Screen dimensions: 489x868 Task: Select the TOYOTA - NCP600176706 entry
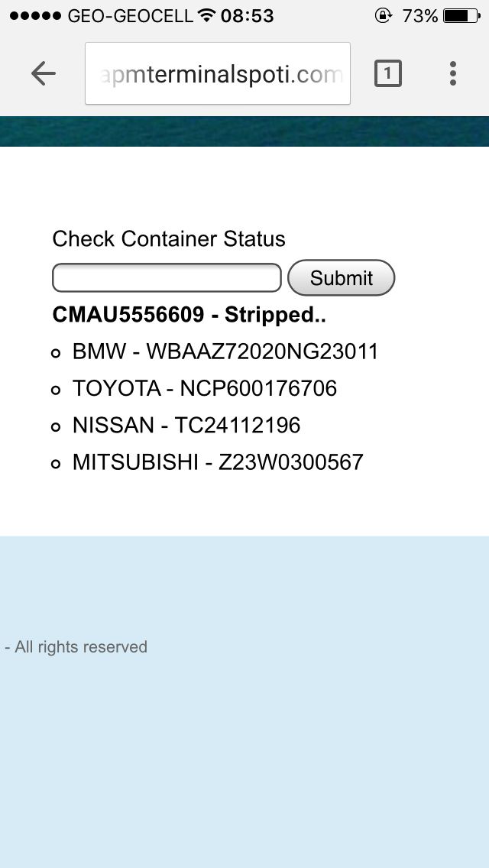pyautogui.click(x=204, y=388)
